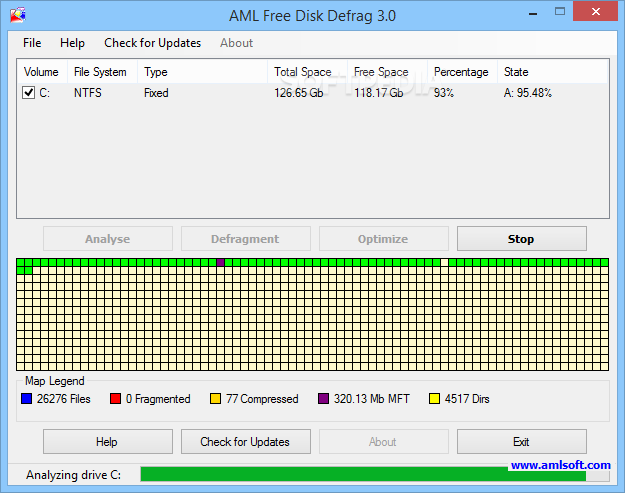
Task: Visit the www.amlsoft.com link
Action: click(560, 465)
